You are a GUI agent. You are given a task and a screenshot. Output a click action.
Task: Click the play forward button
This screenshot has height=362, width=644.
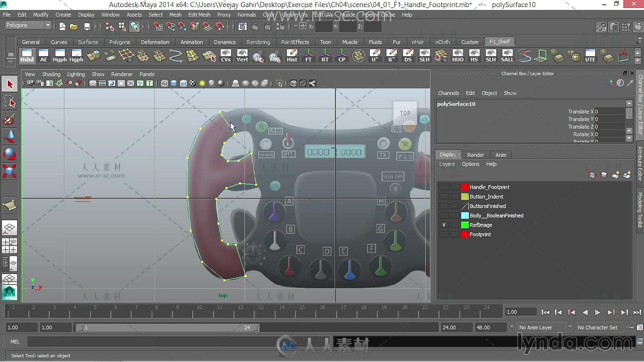click(x=598, y=312)
